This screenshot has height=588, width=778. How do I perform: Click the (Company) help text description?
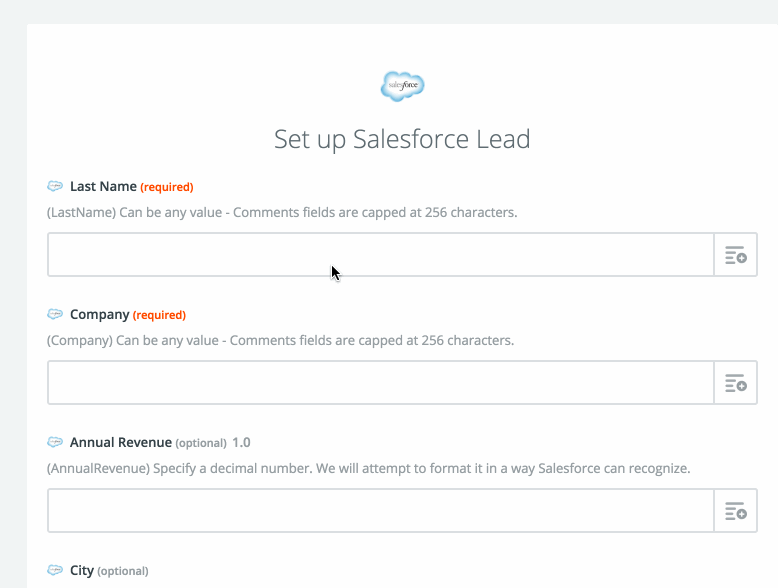[x=280, y=340]
